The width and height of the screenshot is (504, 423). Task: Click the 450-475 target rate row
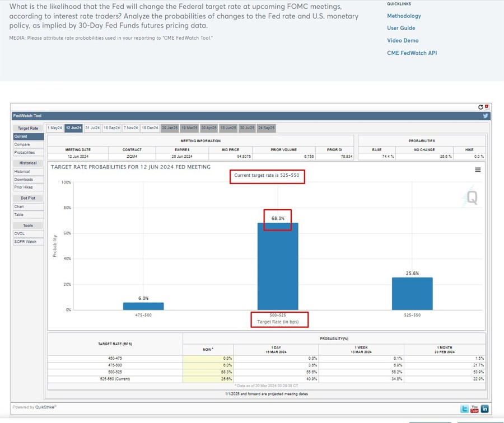pyautogui.click(x=266, y=359)
